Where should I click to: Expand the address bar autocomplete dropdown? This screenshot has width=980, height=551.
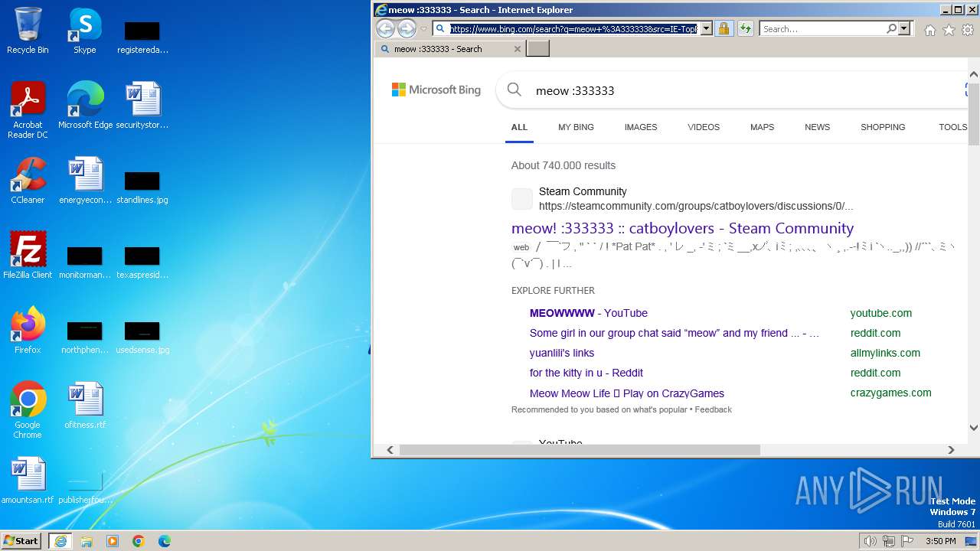706,29
